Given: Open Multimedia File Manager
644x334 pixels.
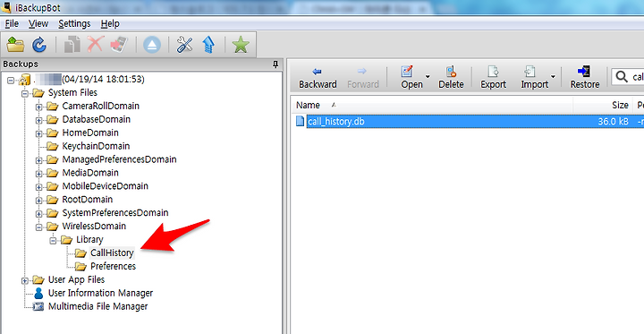Looking at the screenshot, I should tap(97, 306).
